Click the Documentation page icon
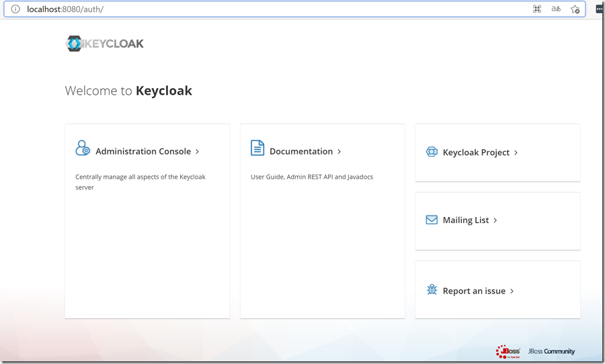This screenshot has width=605, height=364. (257, 148)
